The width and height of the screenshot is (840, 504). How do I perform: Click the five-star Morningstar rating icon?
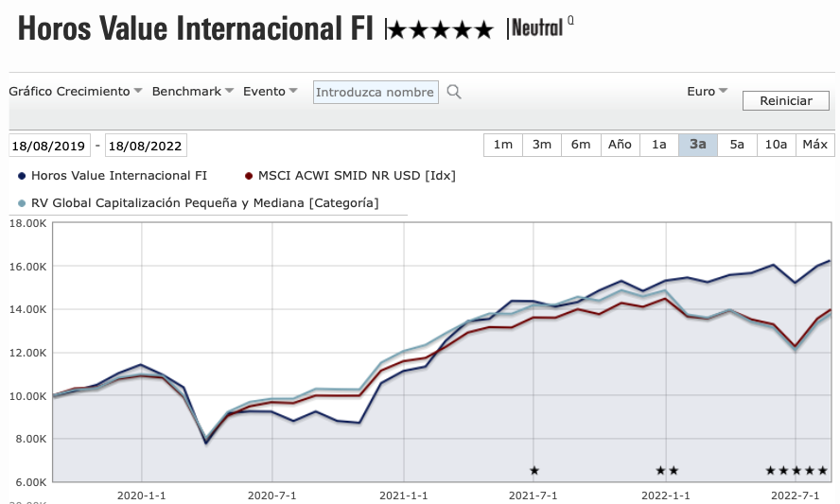click(441, 30)
